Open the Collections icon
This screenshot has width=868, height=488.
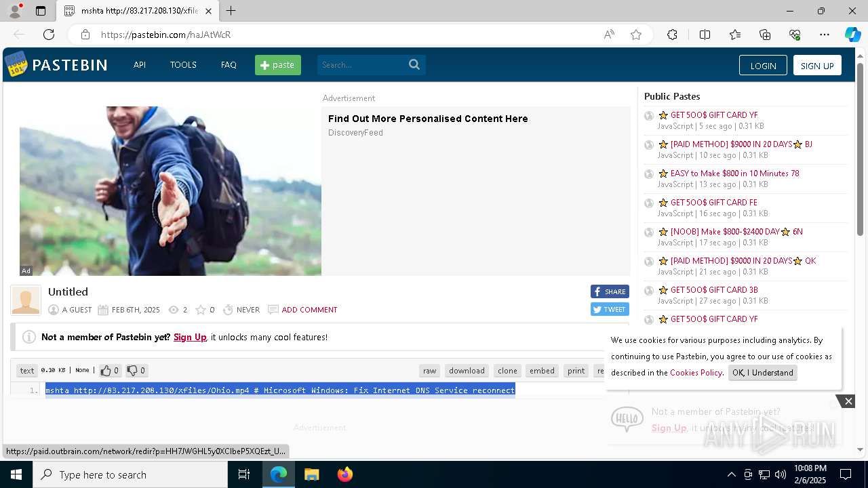pos(765,35)
